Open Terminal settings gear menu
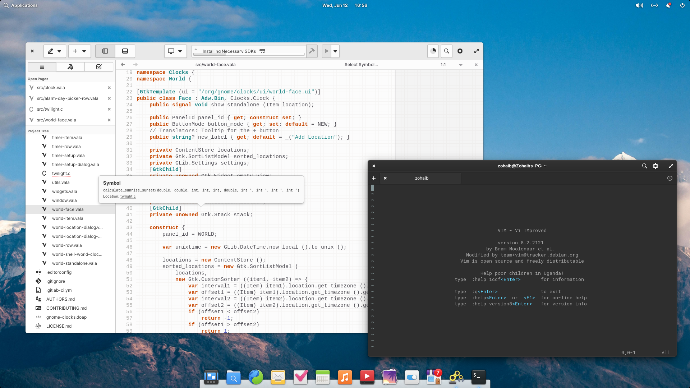 click(656, 166)
